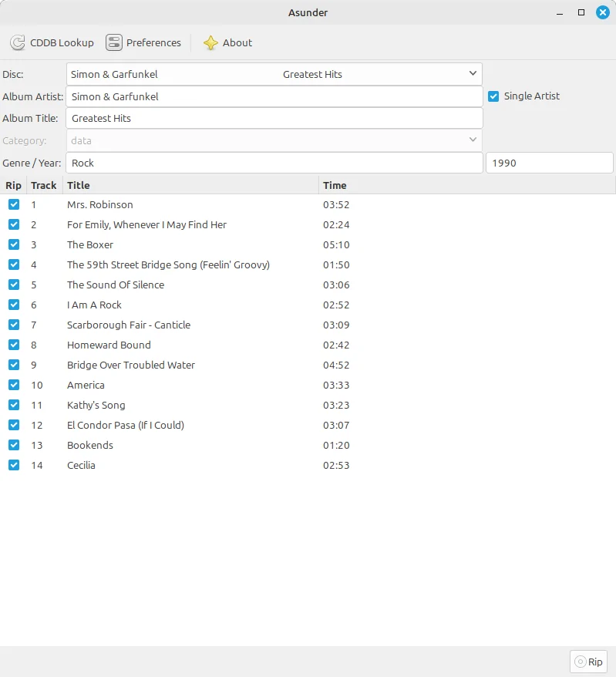
Task: Toggle the Single Artist checkbox
Action: [493, 96]
